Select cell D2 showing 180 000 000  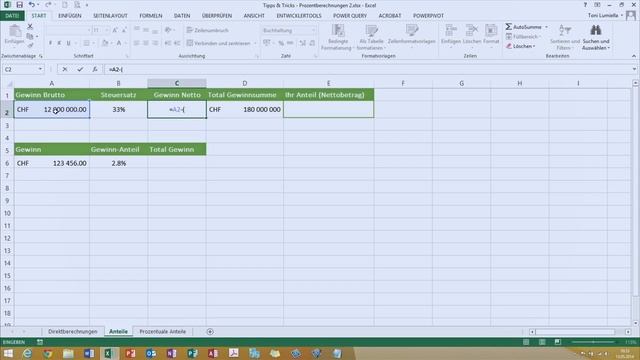click(x=244, y=109)
